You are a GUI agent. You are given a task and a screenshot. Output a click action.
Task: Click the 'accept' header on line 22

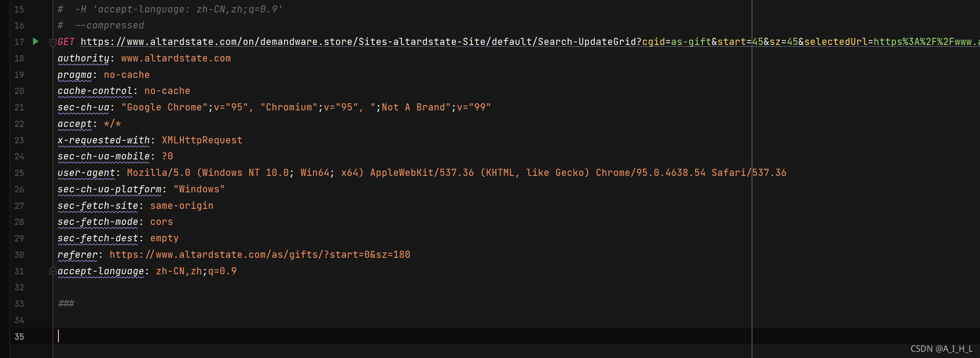pos(75,124)
